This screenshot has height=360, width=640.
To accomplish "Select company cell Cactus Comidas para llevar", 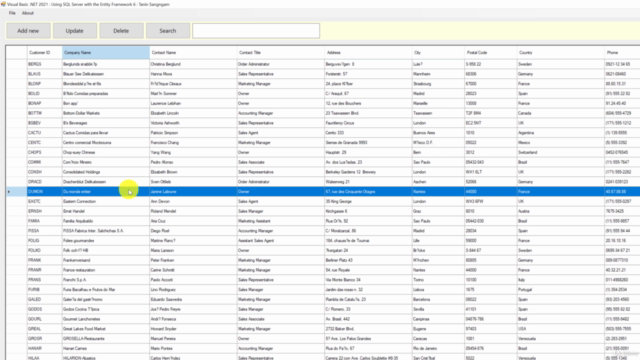I will tap(106, 133).
